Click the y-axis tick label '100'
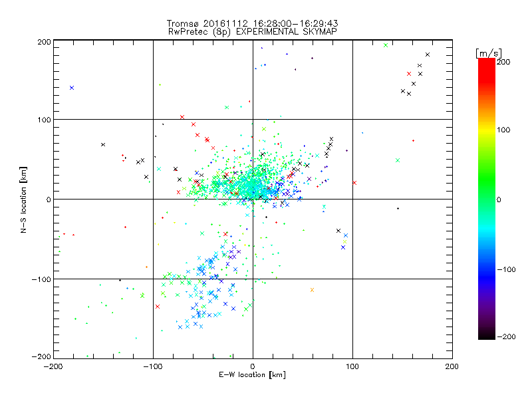 tap(44, 120)
